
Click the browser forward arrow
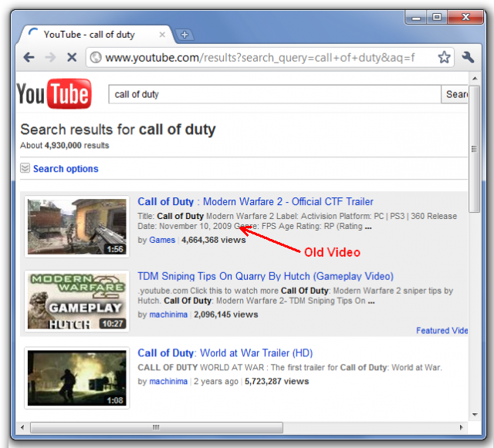[49, 58]
